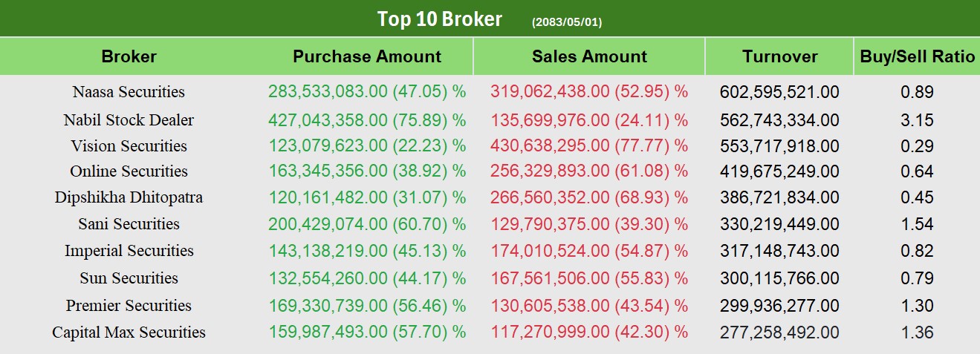The height and width of the screenshot is (354, 980).
Task: Select Premier Securities broker name
Action: point(129,306)
